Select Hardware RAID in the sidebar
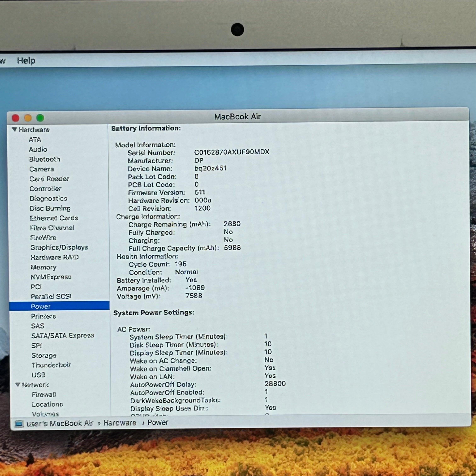The width and height of the screenshot is (476, 476). tap(54, 257)
